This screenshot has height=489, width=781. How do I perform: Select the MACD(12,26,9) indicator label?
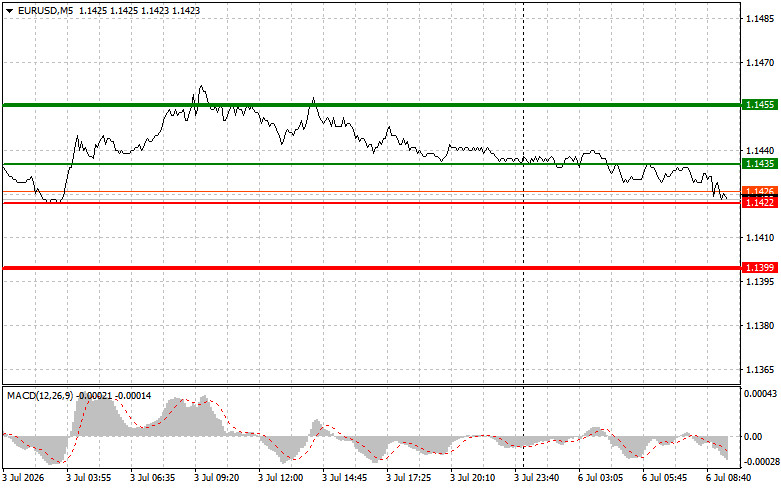[x=40, y=395]
